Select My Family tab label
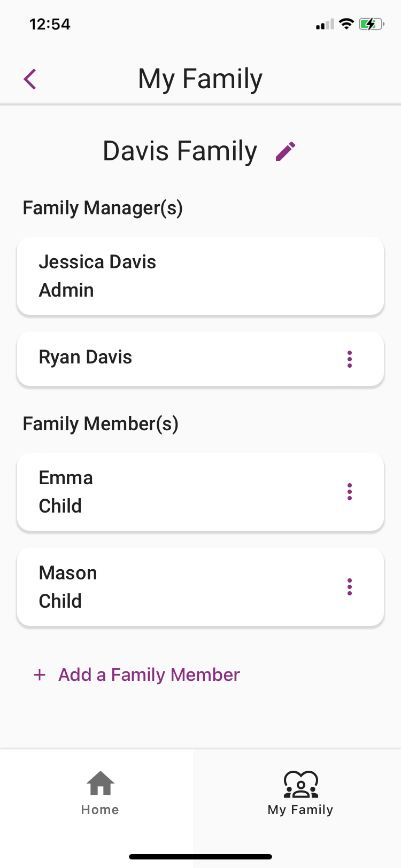Screen dimensions: 401x868 click(300, 810)
